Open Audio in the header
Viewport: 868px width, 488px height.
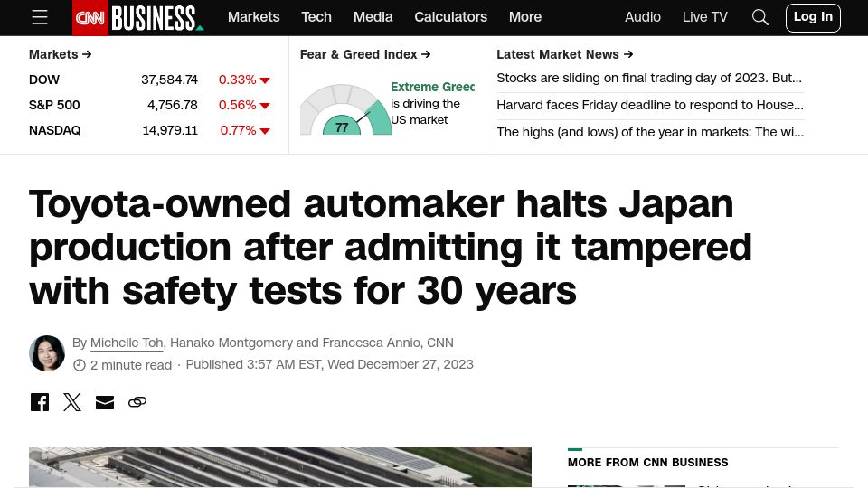(x=643, y=17)
